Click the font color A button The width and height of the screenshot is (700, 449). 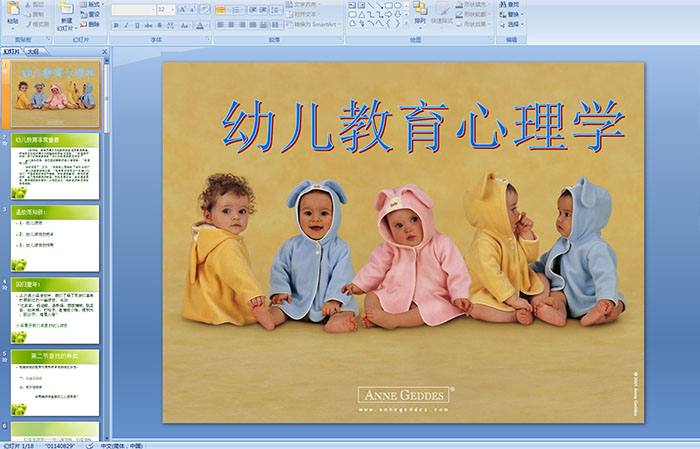point(200,25)
